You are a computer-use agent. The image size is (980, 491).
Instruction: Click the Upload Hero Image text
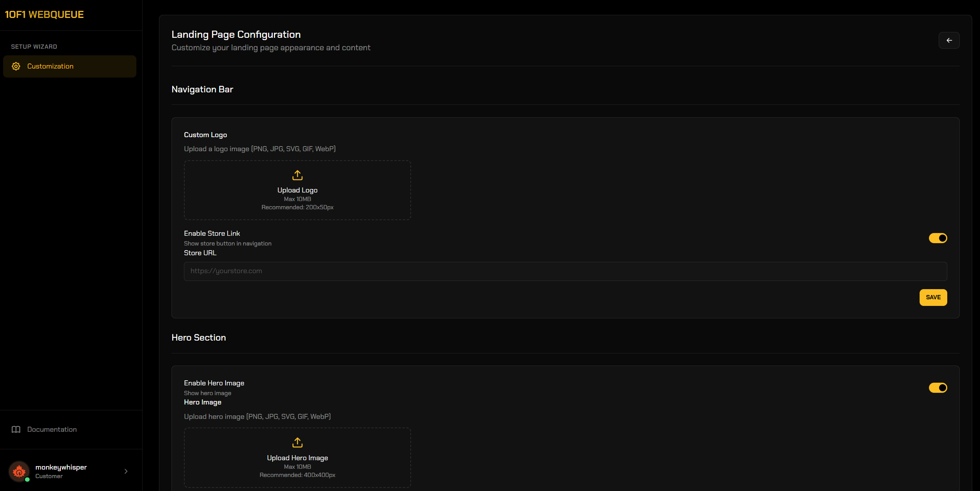click(297, 458)
